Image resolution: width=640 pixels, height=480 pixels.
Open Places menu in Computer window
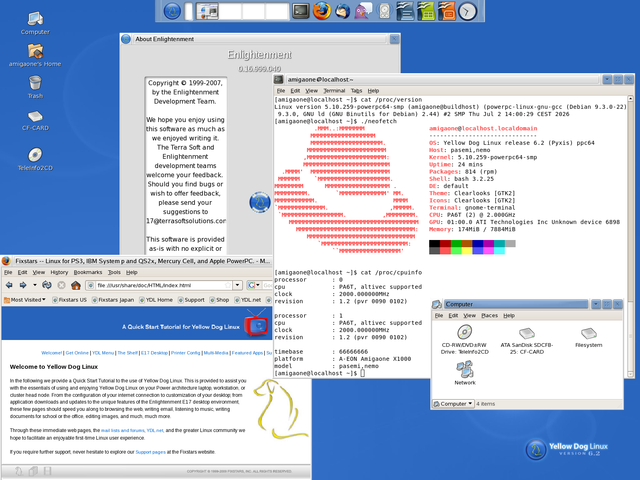[x=489, y=316]
